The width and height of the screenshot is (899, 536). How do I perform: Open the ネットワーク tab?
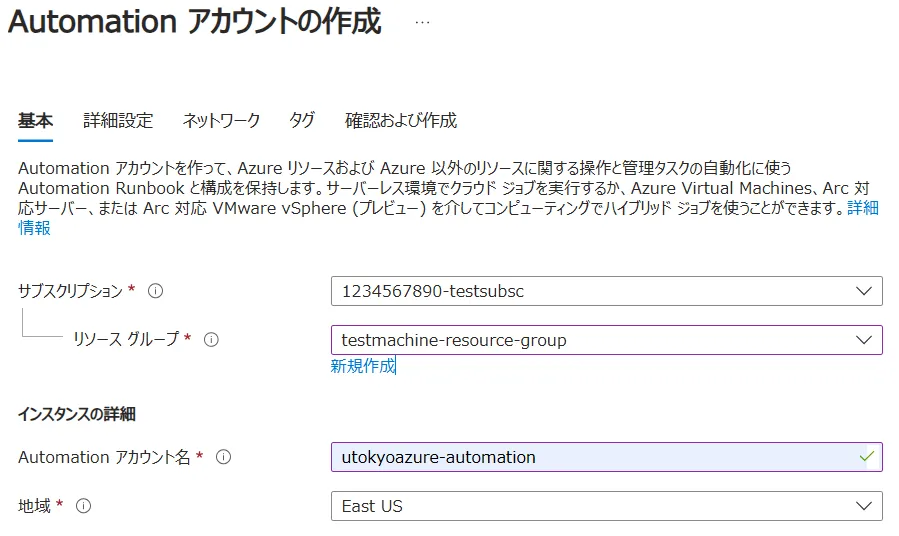221,120
